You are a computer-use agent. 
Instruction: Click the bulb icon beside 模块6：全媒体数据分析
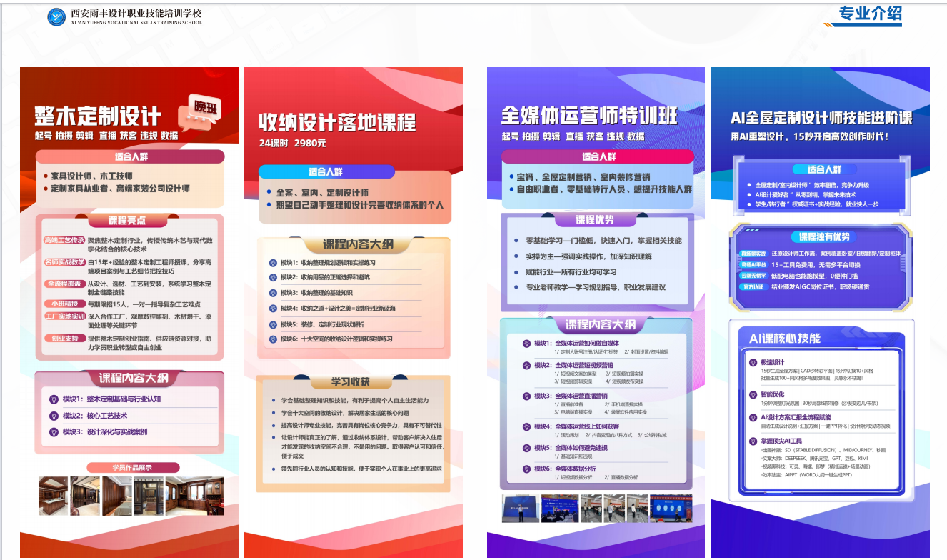[526, 469]
